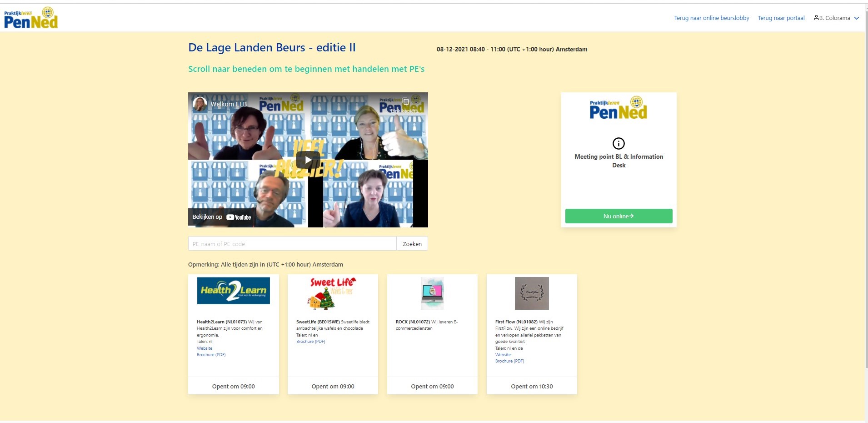Click the Nu online button
The width and height of the screenshot is (868, 423).
click(619, 216)
